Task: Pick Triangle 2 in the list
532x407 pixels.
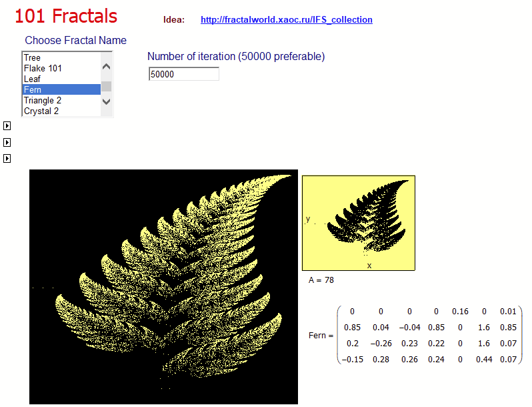Action: point(61,100)
